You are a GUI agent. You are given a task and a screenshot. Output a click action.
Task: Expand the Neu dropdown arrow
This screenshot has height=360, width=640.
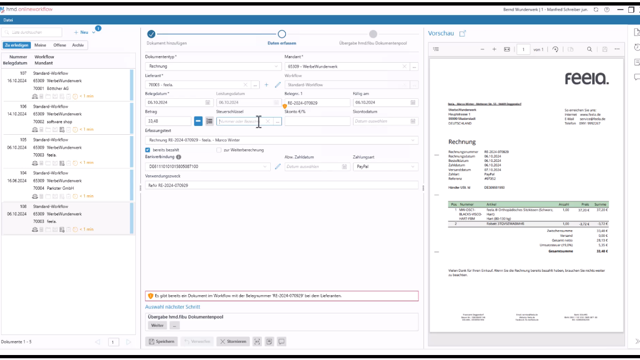93,32
